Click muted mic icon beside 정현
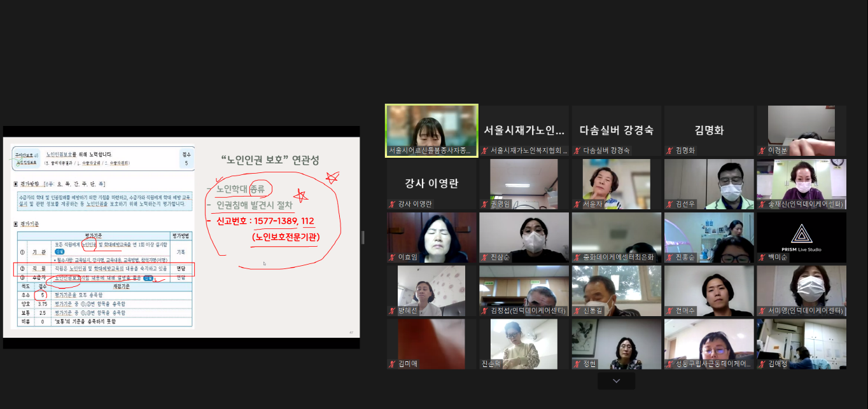 (577, 364)
